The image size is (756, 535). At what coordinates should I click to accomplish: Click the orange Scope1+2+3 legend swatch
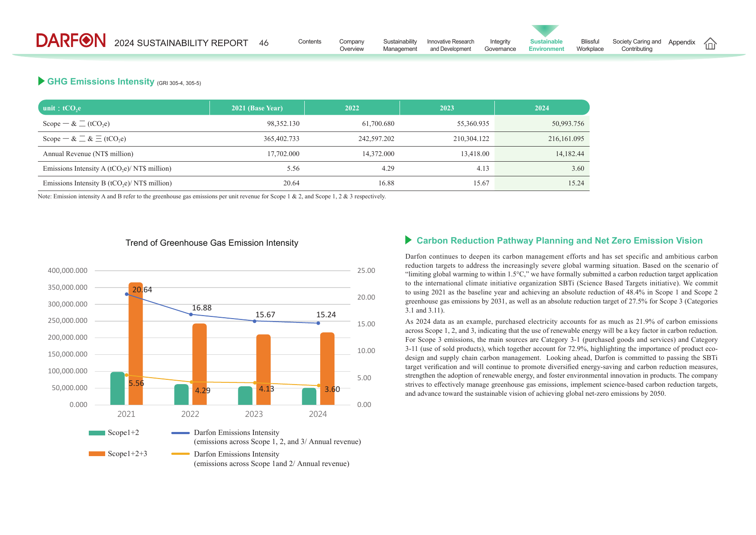pyautogui.click(x=97, y=454)
